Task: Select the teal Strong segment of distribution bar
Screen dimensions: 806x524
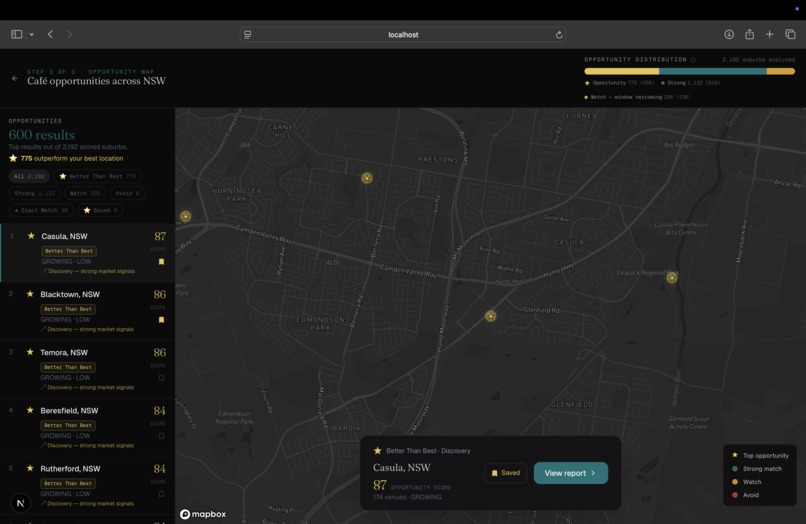Action: 712,71
